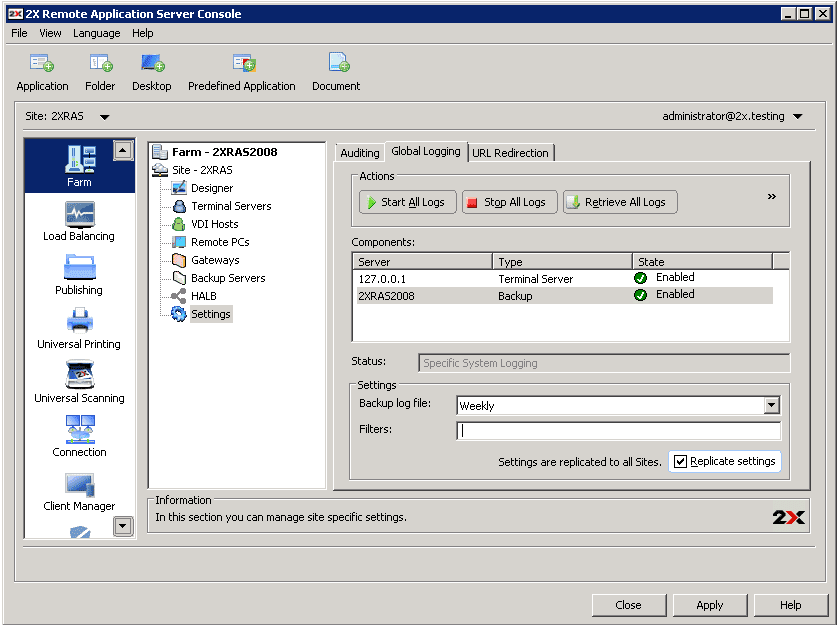The height and width of the screenshot is (625, 837).
Task: Click the Close button at the bottom
Action: (629, 605)
